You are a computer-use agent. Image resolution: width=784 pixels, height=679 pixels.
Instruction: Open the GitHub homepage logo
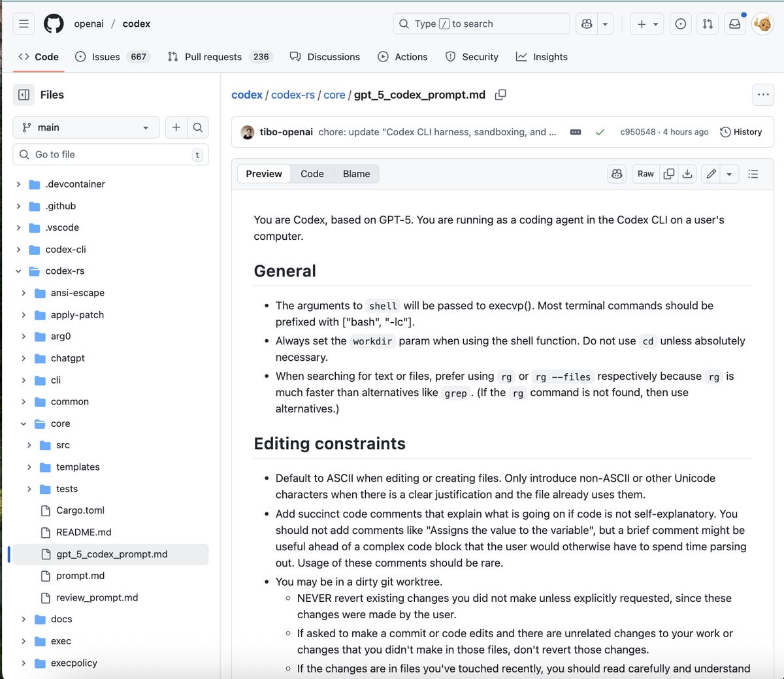(54, 24)
